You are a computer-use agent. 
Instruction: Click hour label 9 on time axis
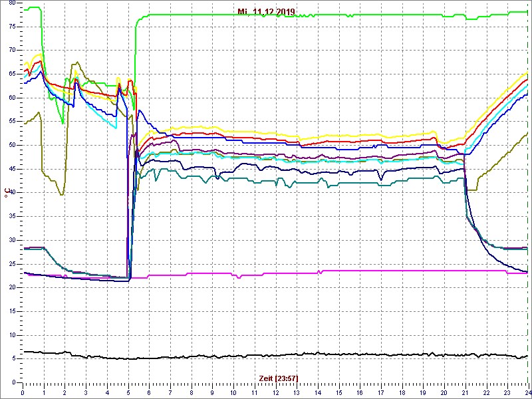point(212,392)
